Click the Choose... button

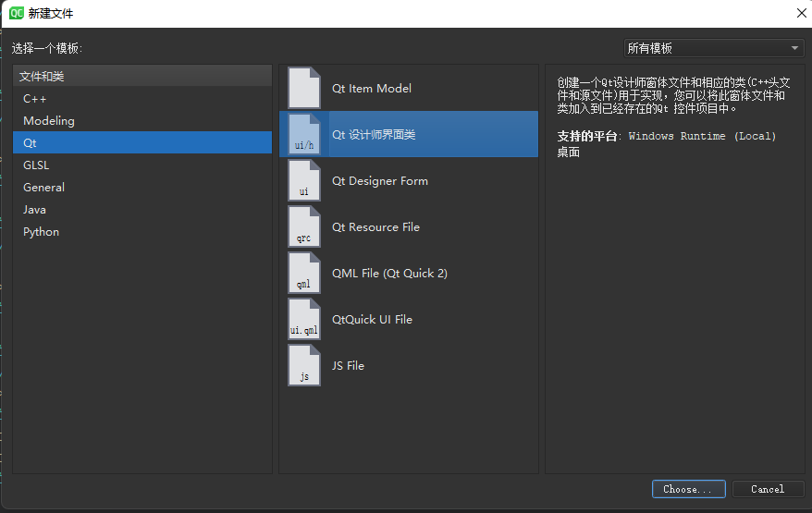click(688, 489)
